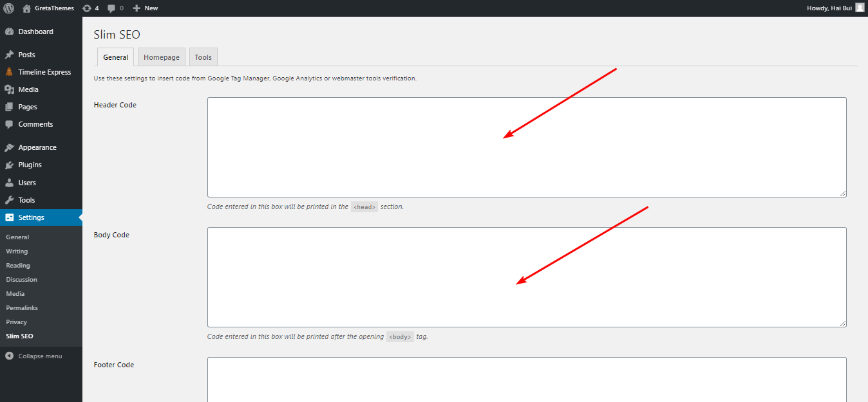Open Comments menu below Pages
The height and width of the screenshot is (402, 868).
tap(41, 124)
